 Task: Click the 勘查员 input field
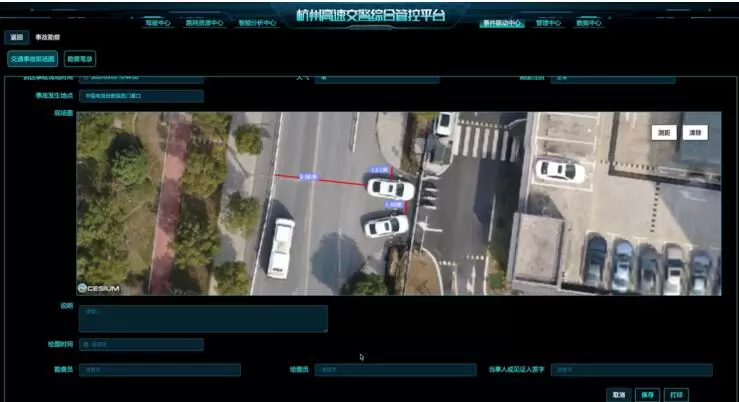pyautogui.click(x=160, y=370)
